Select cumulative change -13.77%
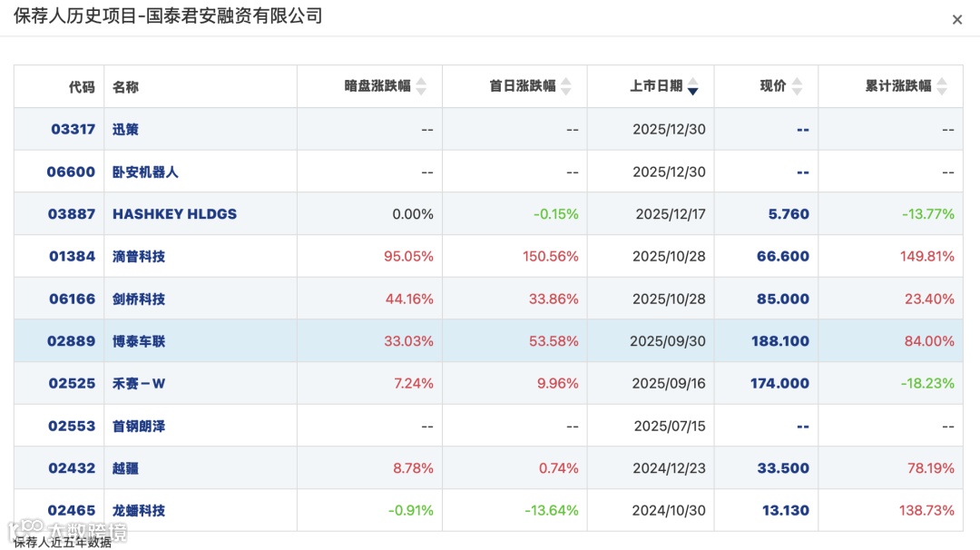The height and width of the screenshot is (550, 980). (928, 214)
